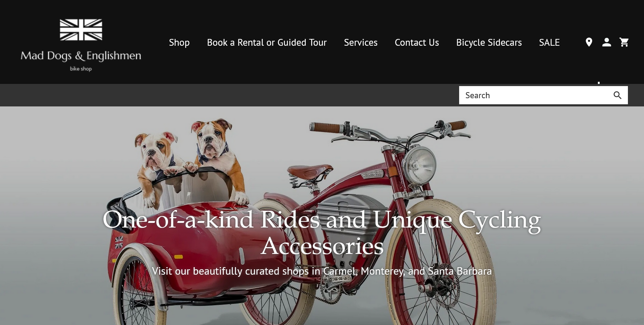
Task: Click the 'bike shop' tagline under the logo
Action: 81,69
